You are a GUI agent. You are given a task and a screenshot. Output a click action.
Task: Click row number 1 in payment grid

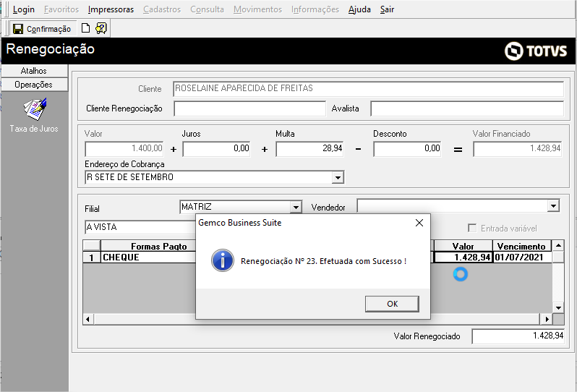(x=92, y=257)
